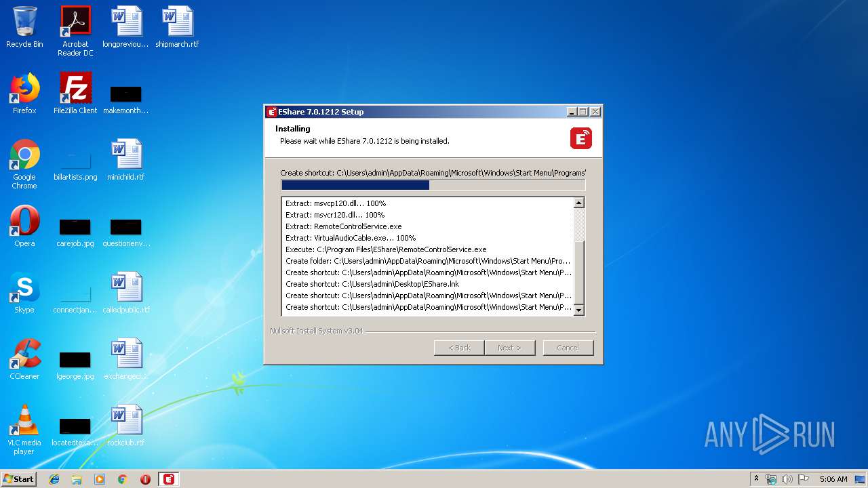Open the volume tray icon
Screen dimensions: 868x488
click(787, 479)
